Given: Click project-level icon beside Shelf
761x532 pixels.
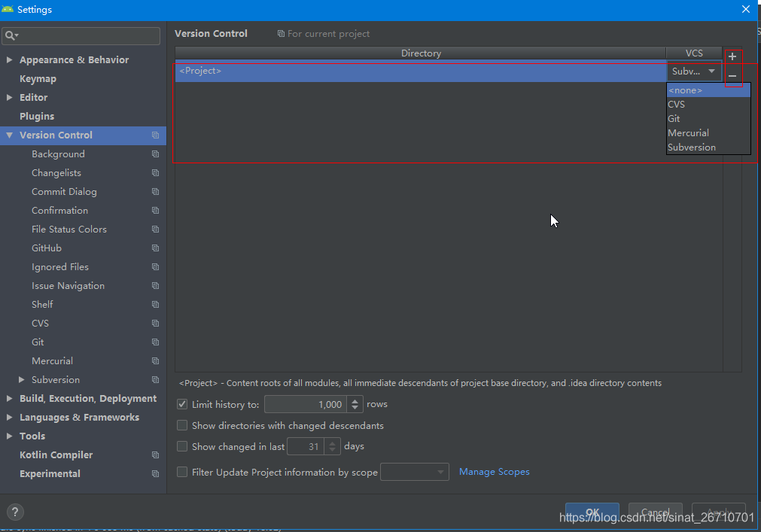Looking at the screenshot, I should [x=155, y=305].
